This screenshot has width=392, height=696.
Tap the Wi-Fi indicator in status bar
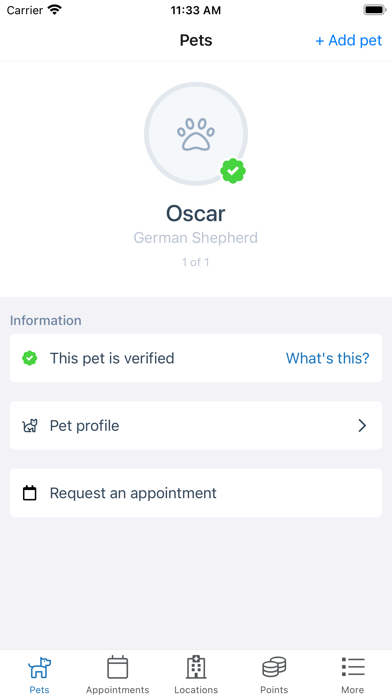(x=55, y=10)
